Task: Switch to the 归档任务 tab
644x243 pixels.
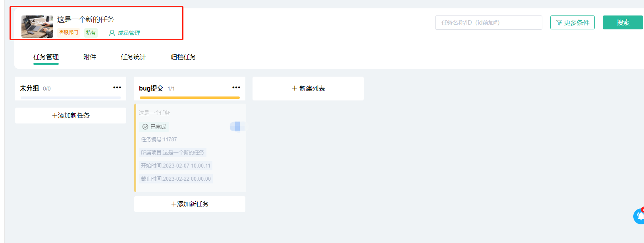Action: (183, 57)
